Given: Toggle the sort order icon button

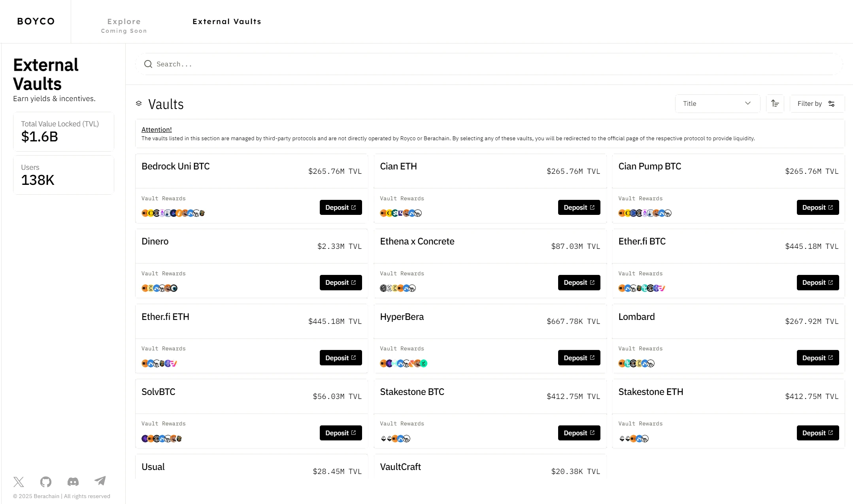Looking at the screenshot, I should [x=775, y=103].
